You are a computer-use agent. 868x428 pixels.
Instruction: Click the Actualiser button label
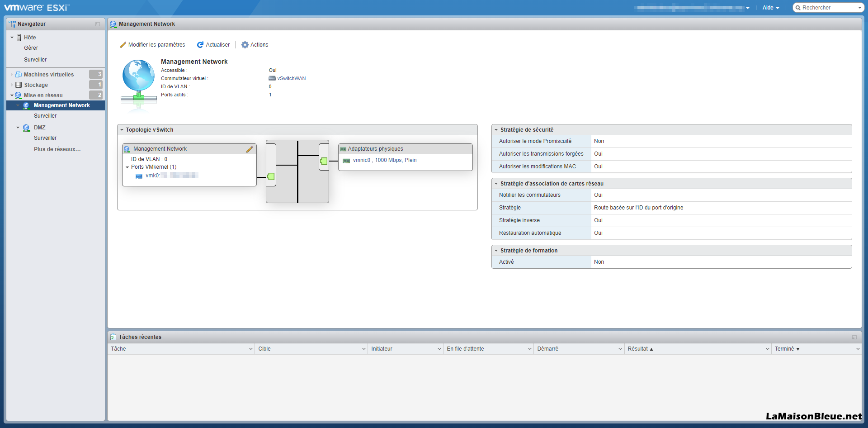tap(218, 45)
